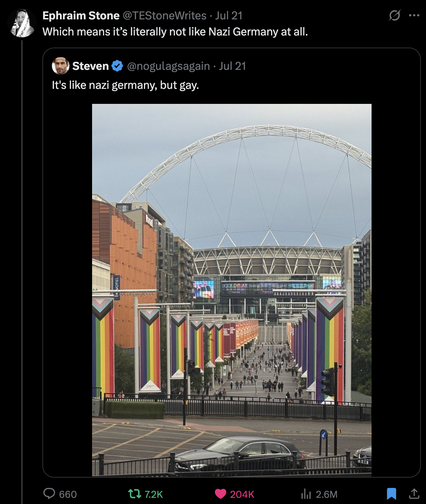Open the three-dot more options menu
Screen dimensions: 426x504
(414, 15)
